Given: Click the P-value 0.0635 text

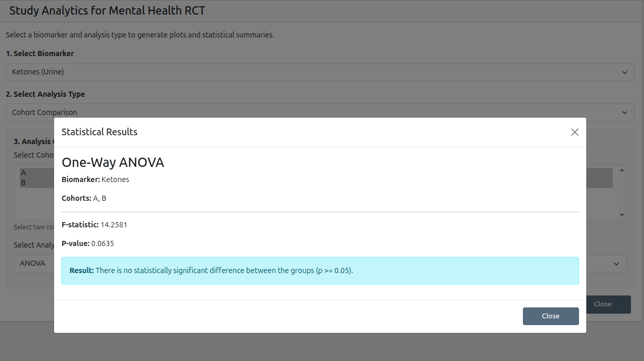Looking at the screenshot, I should point(102,243).
